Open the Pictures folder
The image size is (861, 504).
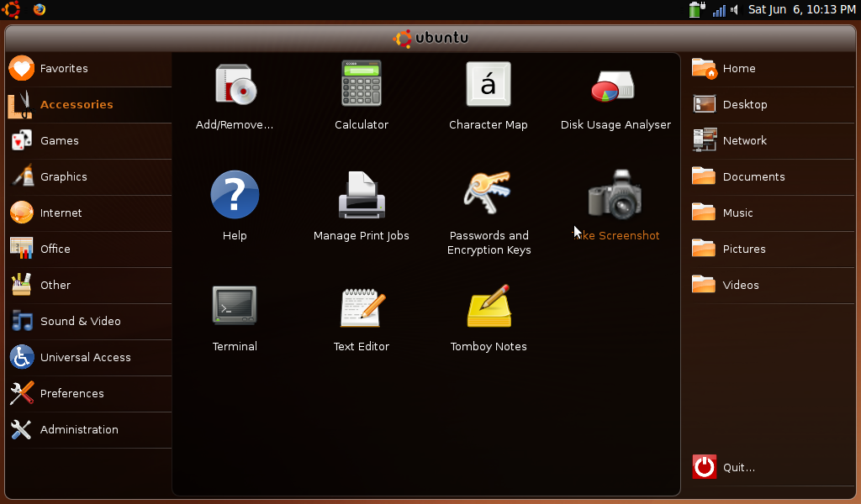[772, 249]
